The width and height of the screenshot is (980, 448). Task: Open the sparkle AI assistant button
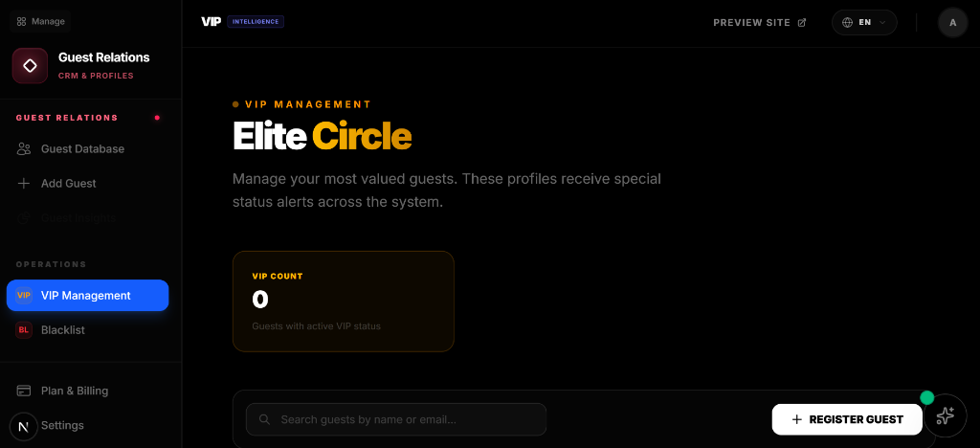point(945,415)
